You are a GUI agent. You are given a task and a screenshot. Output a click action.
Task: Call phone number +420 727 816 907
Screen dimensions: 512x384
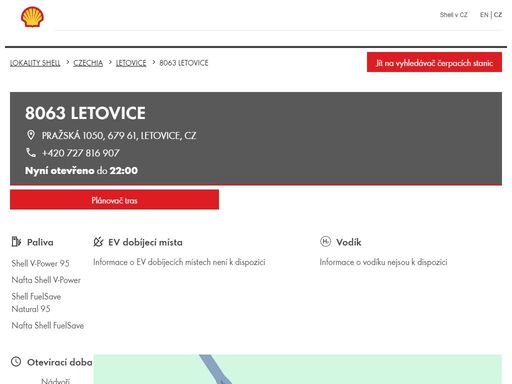pyautogui.click(x=80, y=153)
